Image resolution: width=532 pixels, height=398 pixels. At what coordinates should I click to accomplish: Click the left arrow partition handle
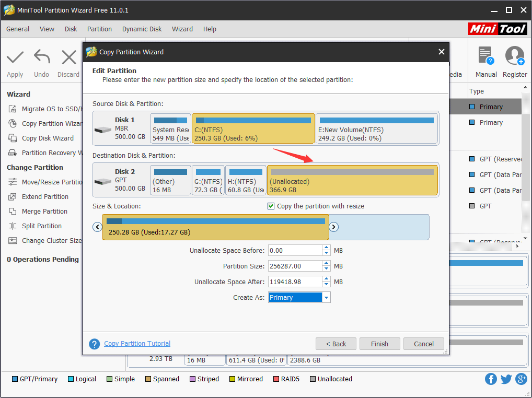[97, 227]
